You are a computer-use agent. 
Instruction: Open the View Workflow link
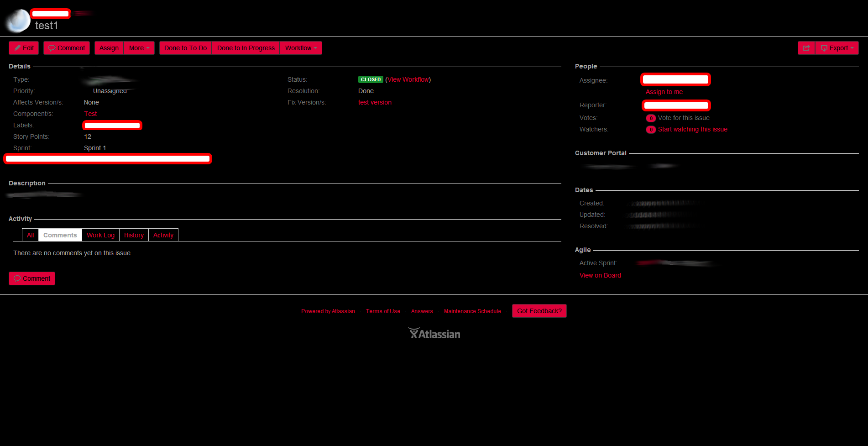pos(408,79)
